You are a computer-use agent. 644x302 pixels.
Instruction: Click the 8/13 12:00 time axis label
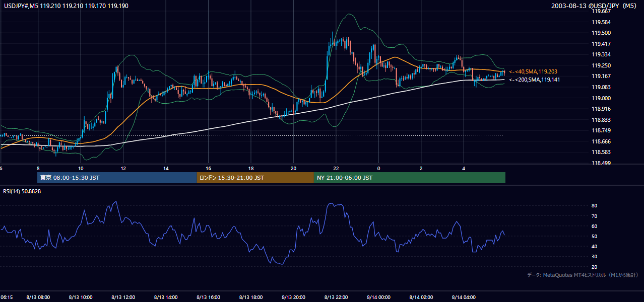point(123,297)
